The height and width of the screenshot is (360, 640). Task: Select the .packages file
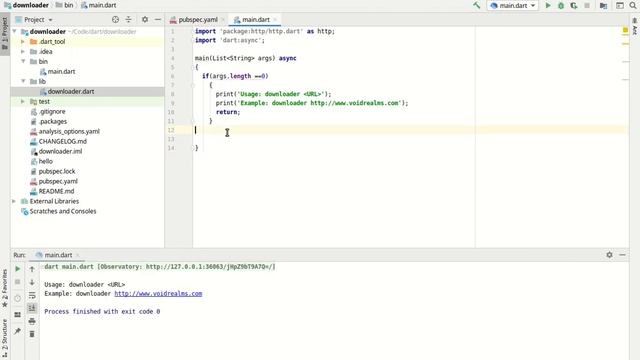pos(49,121)
